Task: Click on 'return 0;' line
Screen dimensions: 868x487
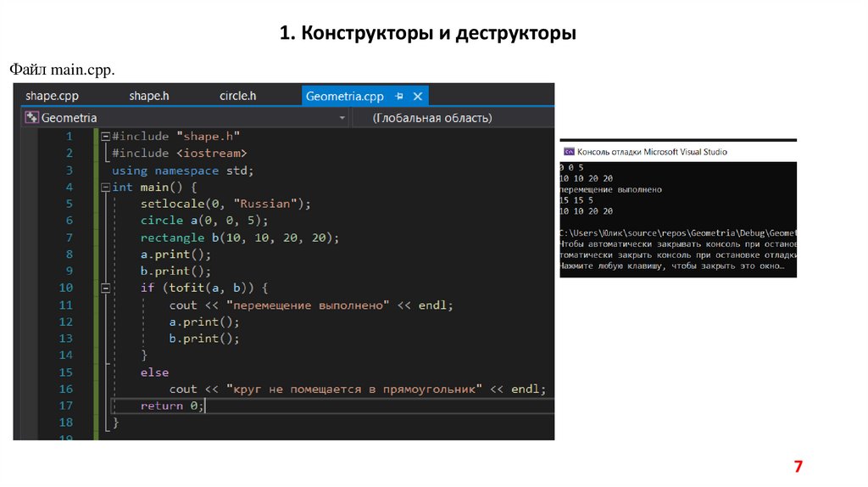Action: 172,406
